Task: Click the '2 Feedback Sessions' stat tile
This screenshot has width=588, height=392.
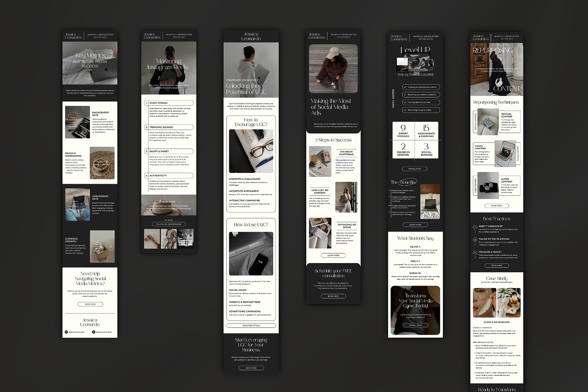Action: pos(403,150)
